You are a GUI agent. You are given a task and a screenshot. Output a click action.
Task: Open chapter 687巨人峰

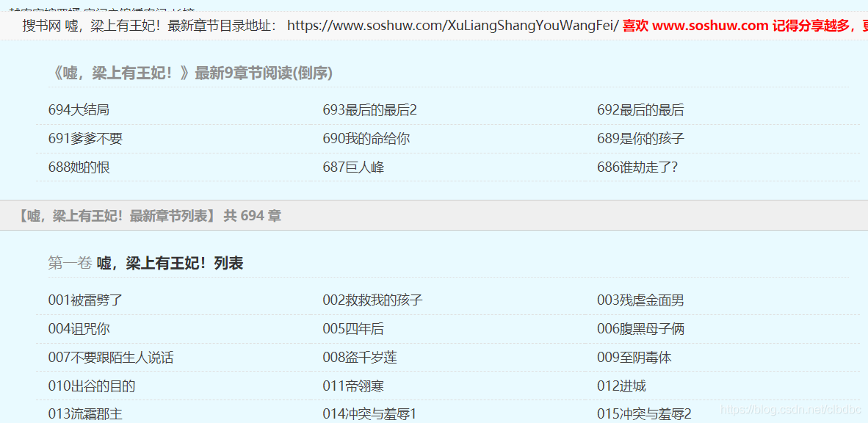click(x=353, y=167)
